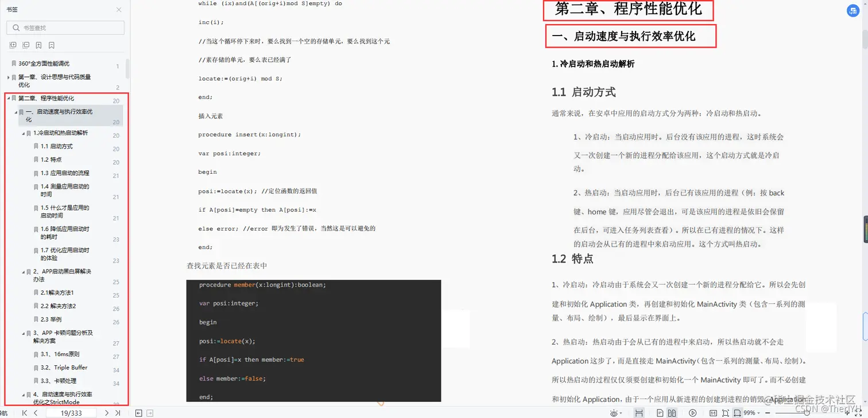Open bookmark 1.4 测量应用启动的时间
The height and width of the screenshot is (418, 868).
click(65, 190)
